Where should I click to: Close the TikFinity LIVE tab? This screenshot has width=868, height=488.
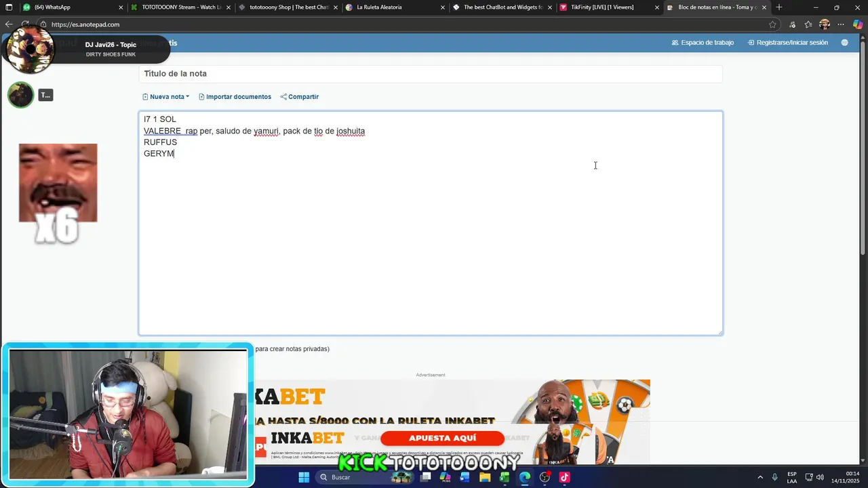pyautogui.click(x=656, y=7)
